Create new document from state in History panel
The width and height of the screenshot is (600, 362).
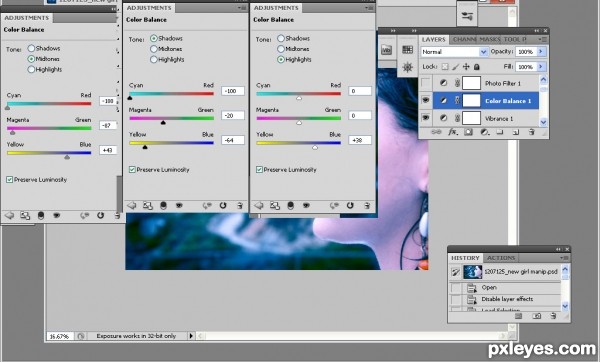(x=518, y=316)
